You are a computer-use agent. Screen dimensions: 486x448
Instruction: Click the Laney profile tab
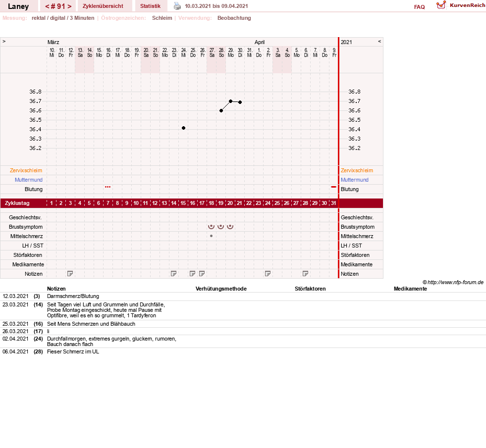click(x=18, y=6)
